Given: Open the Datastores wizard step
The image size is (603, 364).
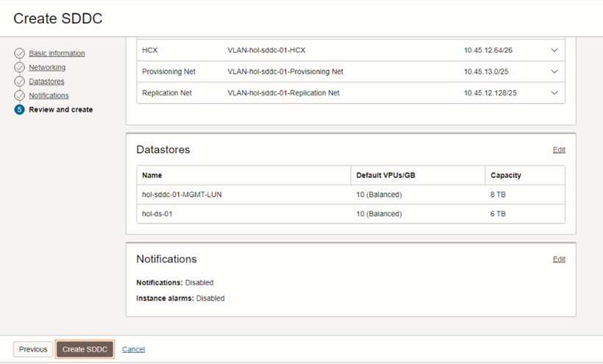Looking at the screenshot, I should pyautogui.click(x=46, y=82).
